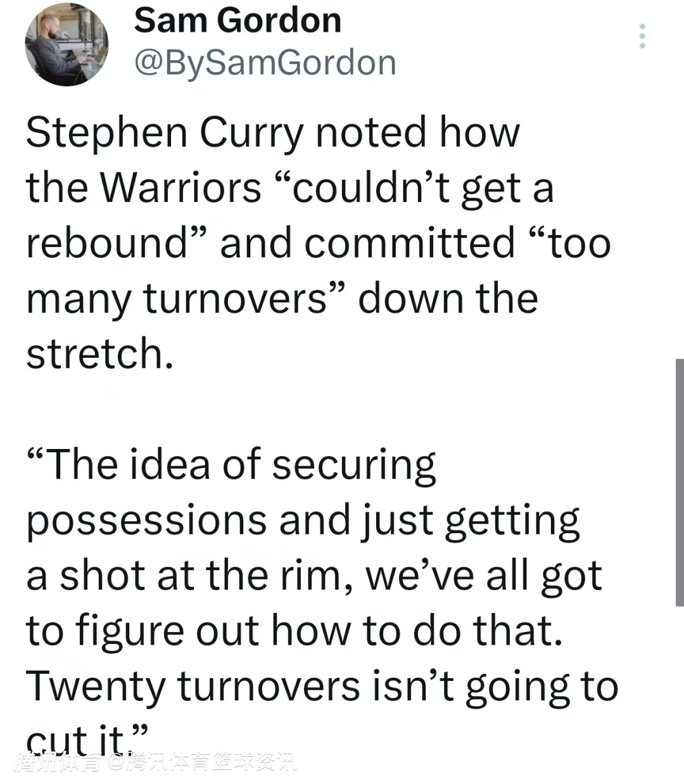Click the word "Twenty" in the quote
Screen dimensions: 684x784
(95, 686)
